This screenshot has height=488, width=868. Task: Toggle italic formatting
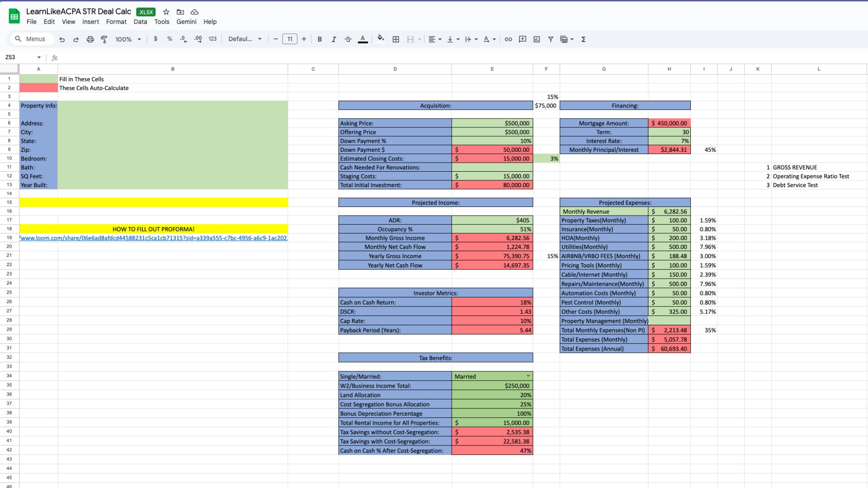coord(334,39)
